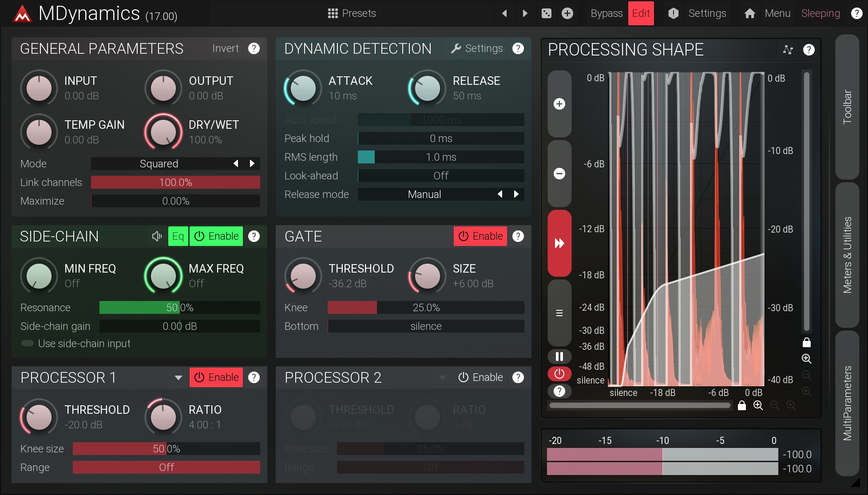Click the side-chain listen speaker icon

click(156, 236)
